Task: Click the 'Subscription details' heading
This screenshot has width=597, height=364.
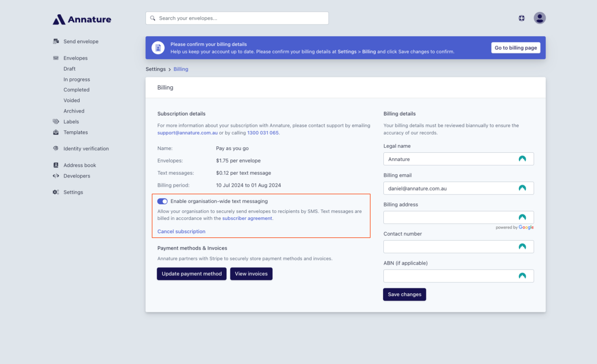Action: [181, 114]
